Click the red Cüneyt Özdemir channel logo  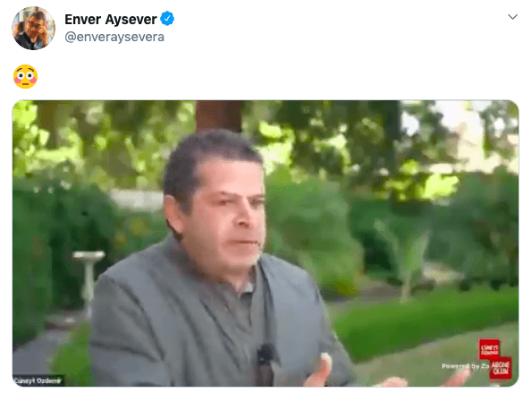click(x=489, y=349)
